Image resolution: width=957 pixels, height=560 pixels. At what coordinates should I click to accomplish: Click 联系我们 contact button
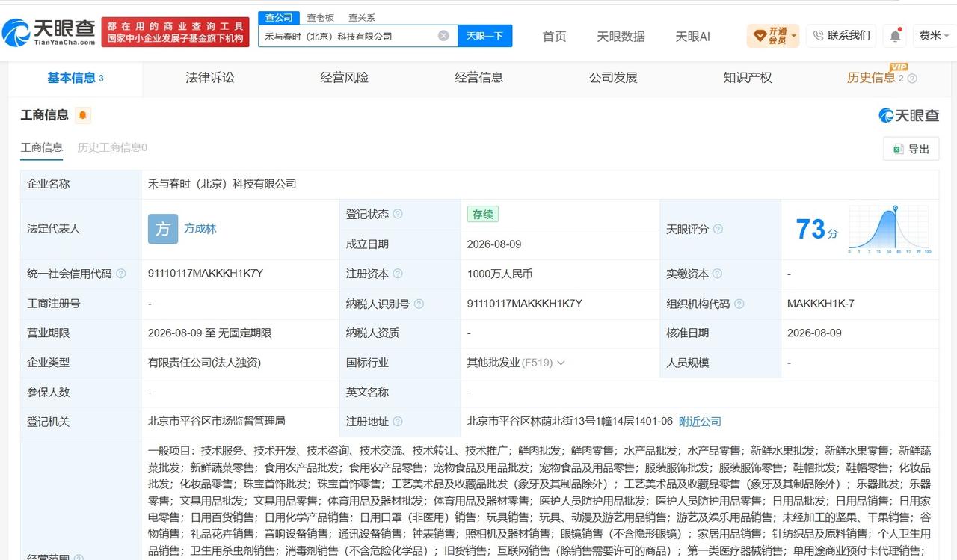click(x=841, y=35)
